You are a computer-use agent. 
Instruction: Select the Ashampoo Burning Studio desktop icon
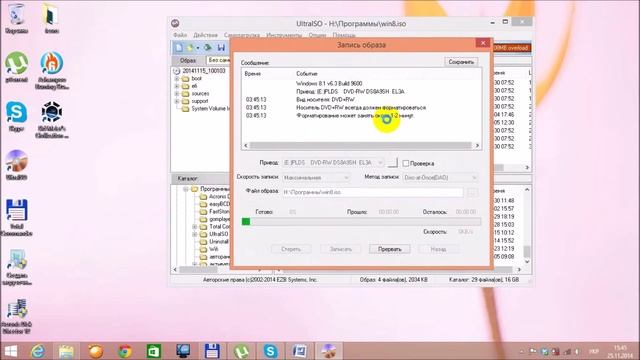(x=51, y=71)
